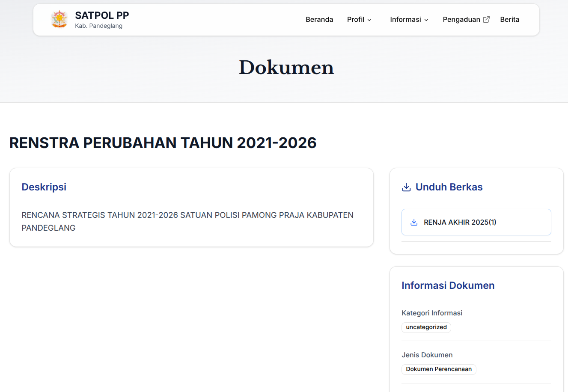
Task: Click the external link icon beside Pengaduan
Action: 486,20
